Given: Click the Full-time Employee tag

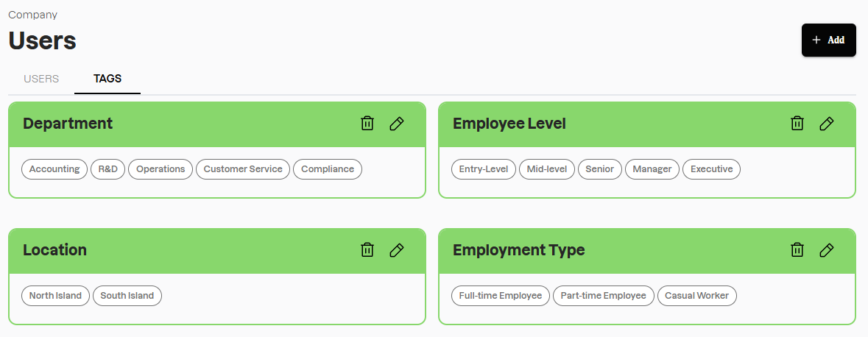Looking at the screenshot, I should [501, 296].
